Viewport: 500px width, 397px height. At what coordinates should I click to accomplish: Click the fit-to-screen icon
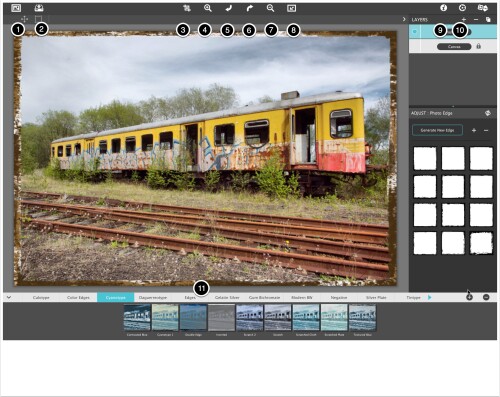pos(291,8)
